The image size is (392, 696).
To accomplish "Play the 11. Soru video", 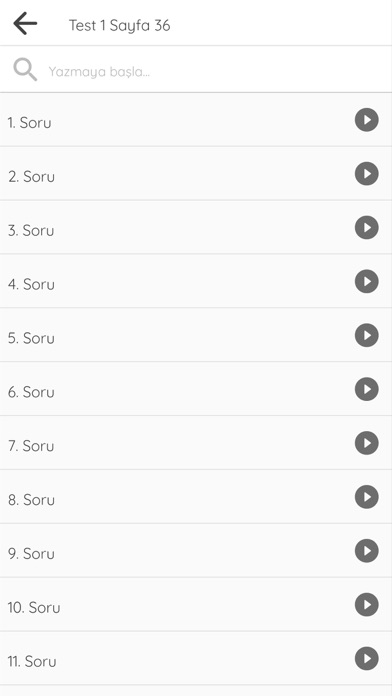I will pos(366,658).
